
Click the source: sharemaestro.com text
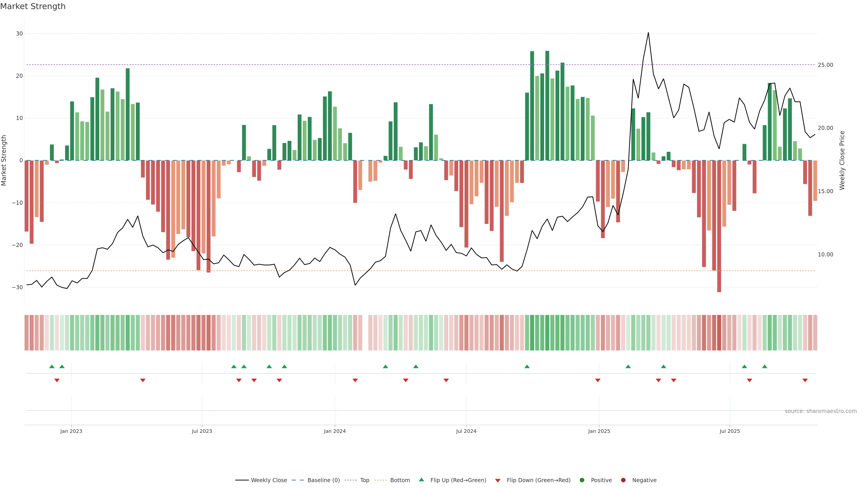click(x=821, y=411)
